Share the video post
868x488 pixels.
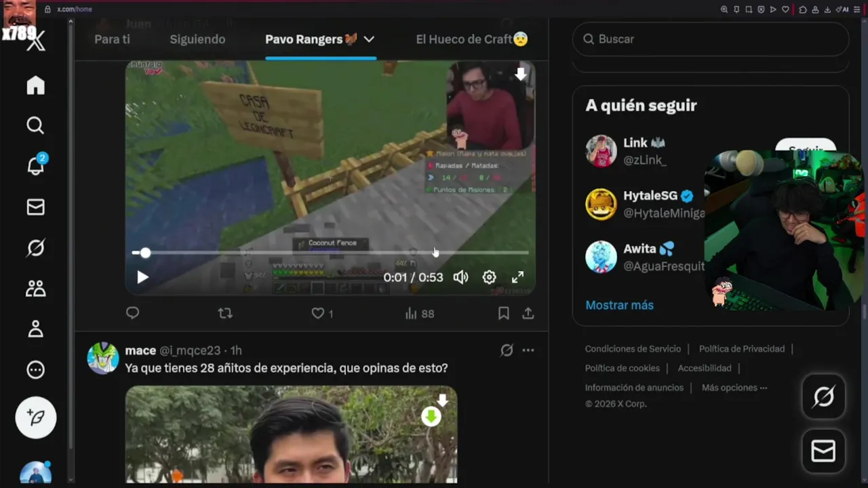tap(528, 313)
